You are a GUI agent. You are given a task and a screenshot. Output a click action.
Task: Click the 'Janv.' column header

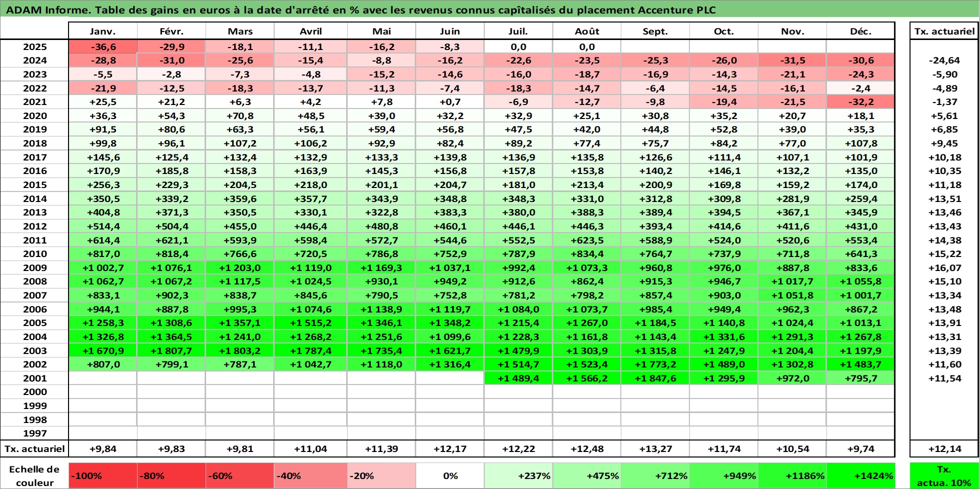pos(103,31)
